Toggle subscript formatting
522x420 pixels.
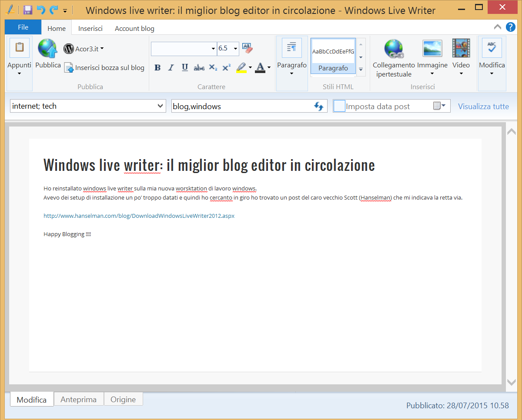pos(213,67)
